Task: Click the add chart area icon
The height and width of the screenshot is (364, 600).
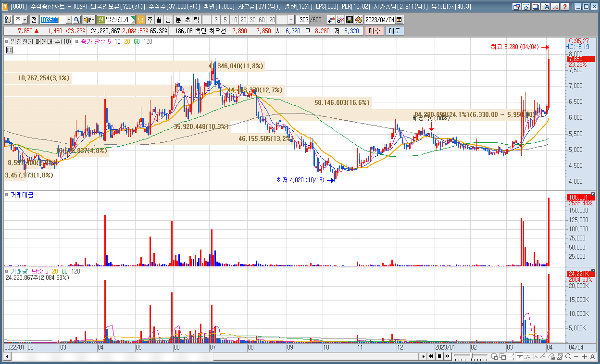Action: click(x=494, y=356)
